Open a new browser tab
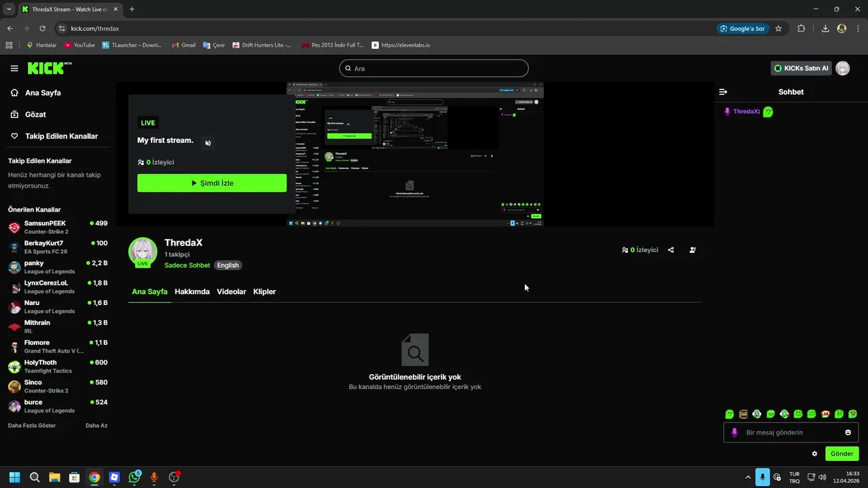This screenshot has height=488, width=868. pos(132,9)
